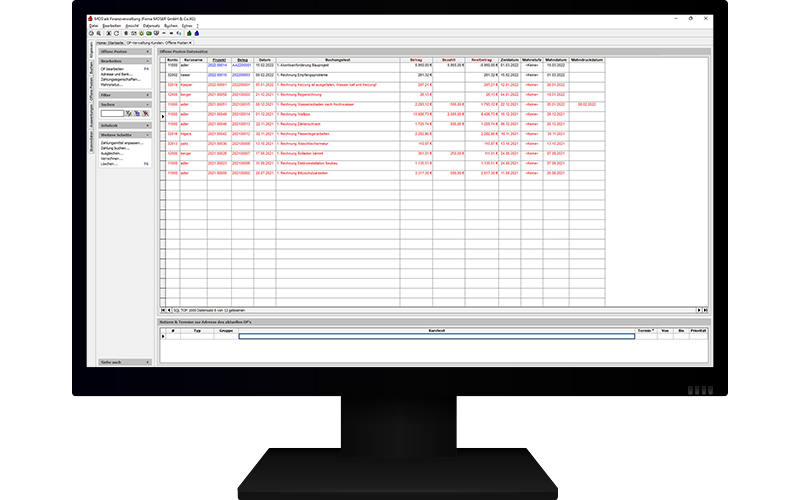The height and width of the screenshot is (500, 800).
Task: Sort by the Projekt column header
Action: pyautogui.click(x=219, y=60)
